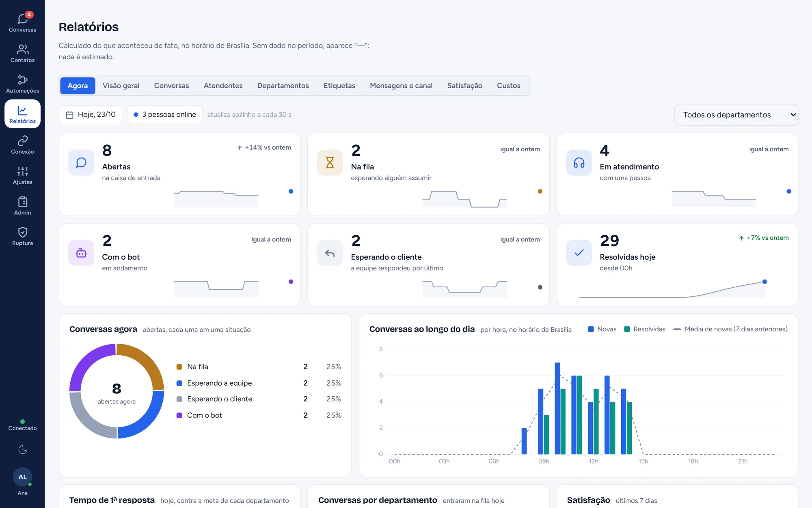Open the Admin section
The image size is (812, 508).
[x=22, y=205]
